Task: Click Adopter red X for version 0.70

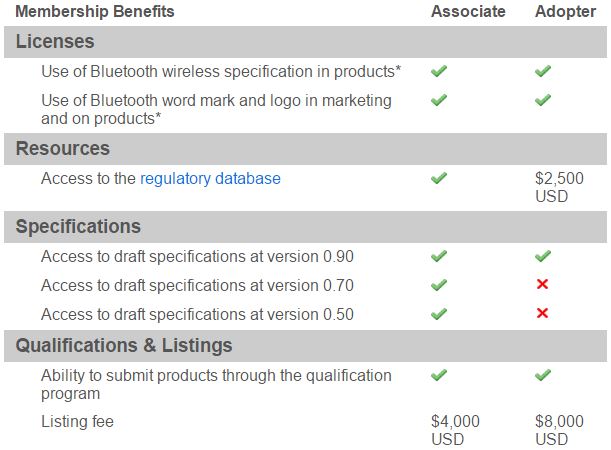Action: coord(542,285)
